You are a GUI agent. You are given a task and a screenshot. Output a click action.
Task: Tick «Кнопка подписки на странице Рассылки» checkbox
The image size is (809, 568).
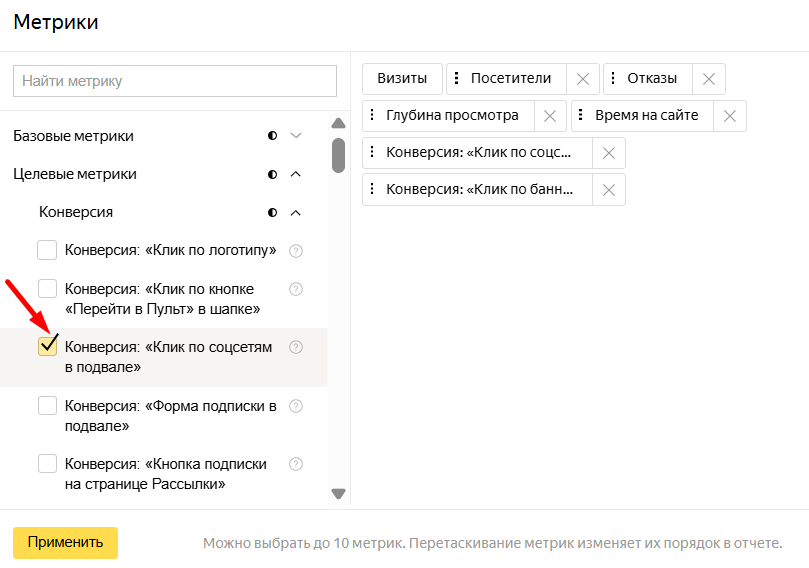tap(47, 464)
